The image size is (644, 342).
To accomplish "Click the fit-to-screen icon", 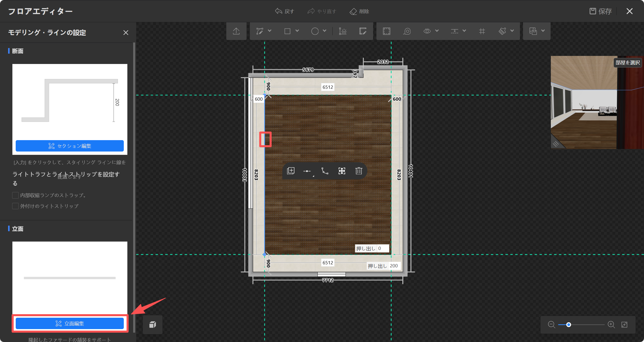I will click(625, 325).
